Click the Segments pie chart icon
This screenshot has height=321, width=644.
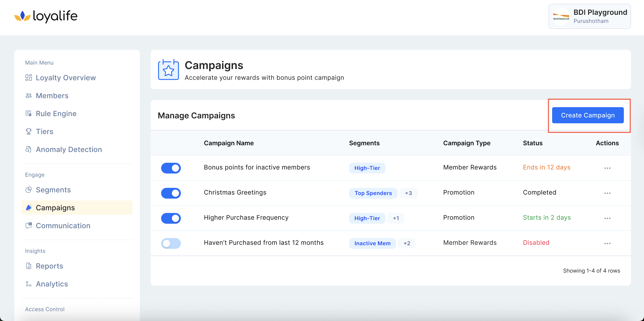28,190
